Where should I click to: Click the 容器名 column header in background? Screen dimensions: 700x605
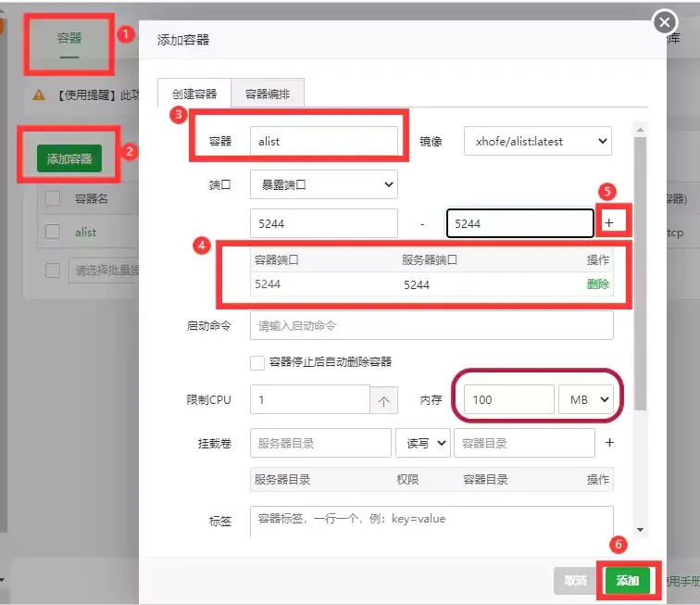(x=91, y=198)
